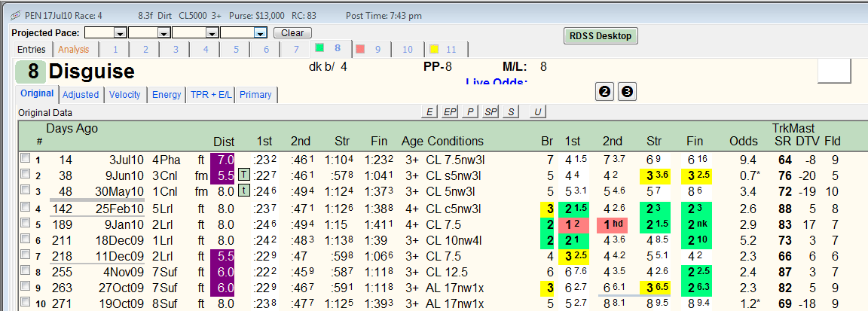Select the Adjusted data tab
This screenshot has width=868, height=311.
click(81, 95)
